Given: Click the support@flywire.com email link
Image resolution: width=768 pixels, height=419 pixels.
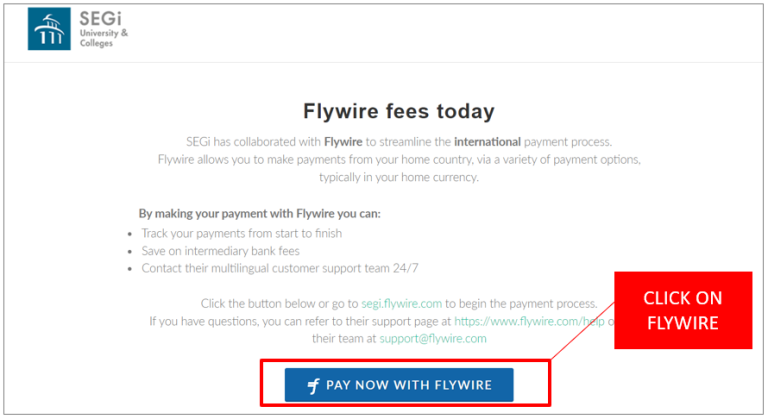Looking at the screenshot, I should 433,338.
